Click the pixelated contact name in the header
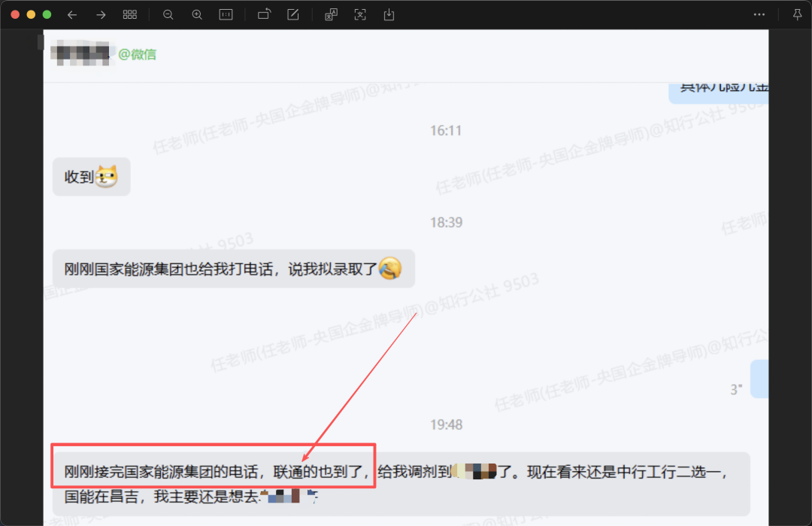The height and width of the screenshot is (526, 812). point(83,54)
